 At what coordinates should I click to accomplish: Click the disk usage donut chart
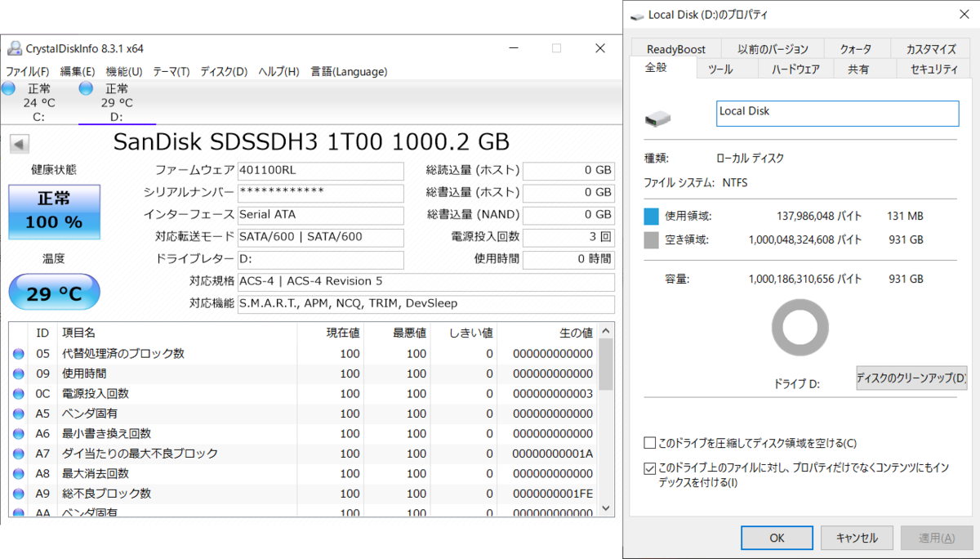[x=800, y=329]
